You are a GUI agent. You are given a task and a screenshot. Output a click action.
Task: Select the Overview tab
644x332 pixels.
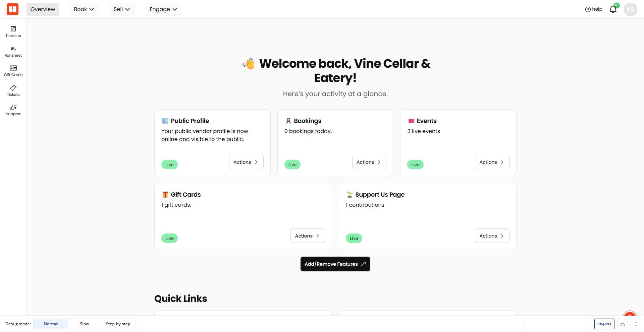coord(43,9)
